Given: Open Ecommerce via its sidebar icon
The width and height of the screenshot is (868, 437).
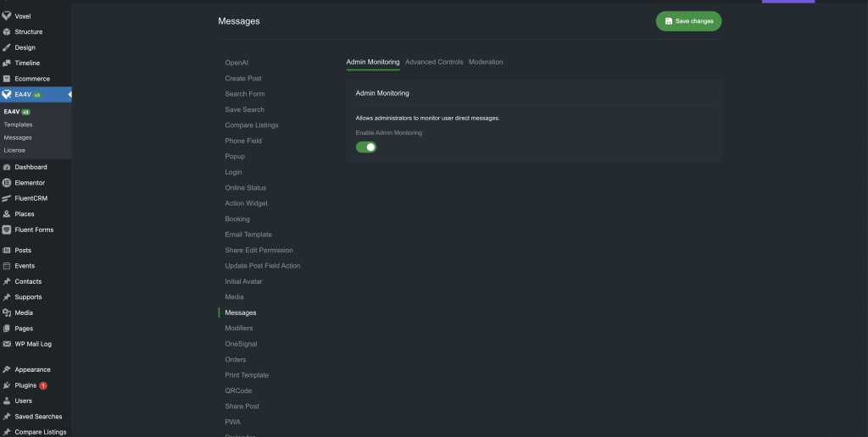Looking at the screenshot, I should [7, 79].
